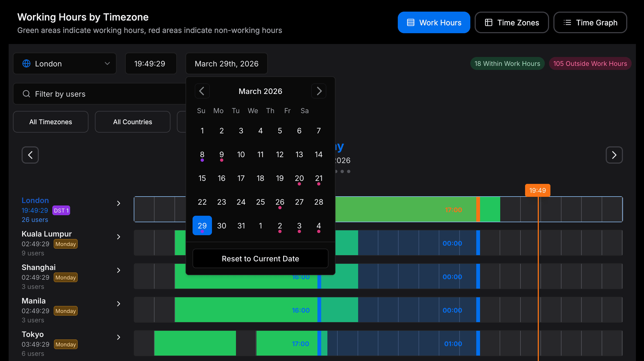Go to previous day with left arrow
Image resolution: width=644 pixels, height=361 pixels.
point(30,155)
